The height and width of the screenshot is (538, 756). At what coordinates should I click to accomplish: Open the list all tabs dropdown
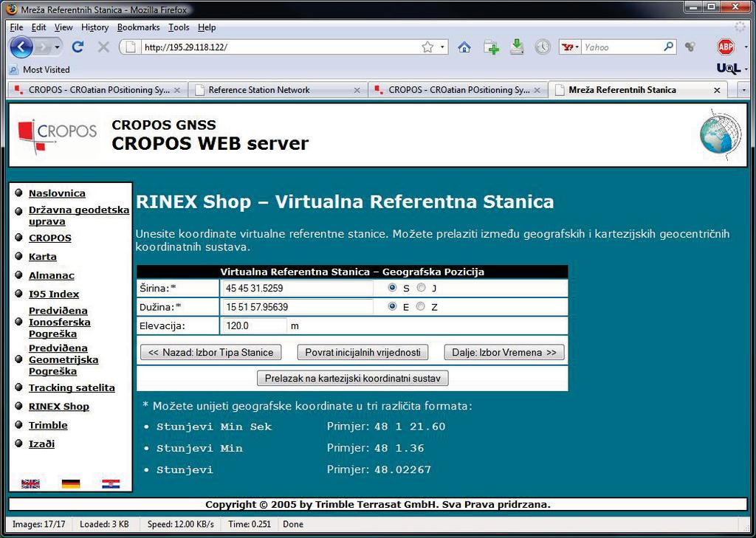tap(744, 90)
